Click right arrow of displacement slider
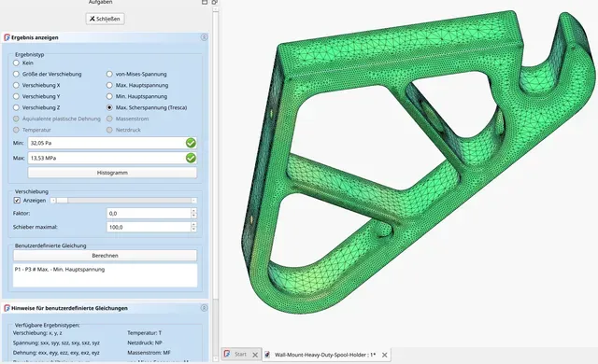 click(193, 201)
